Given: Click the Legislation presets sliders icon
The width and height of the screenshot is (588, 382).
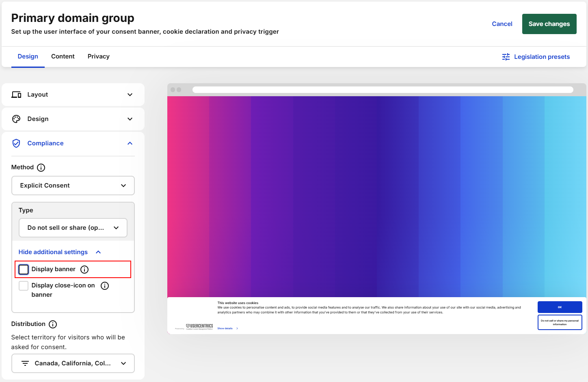Looking at the screenshot, I should pos(506,57).
